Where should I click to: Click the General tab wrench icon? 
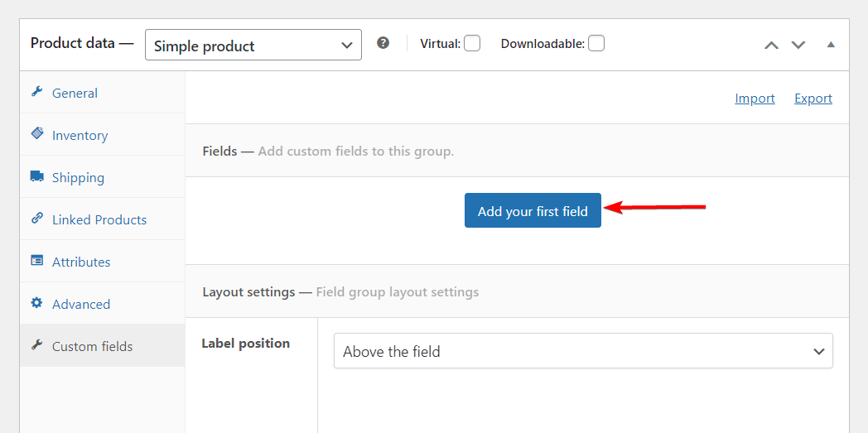[37, 92]
